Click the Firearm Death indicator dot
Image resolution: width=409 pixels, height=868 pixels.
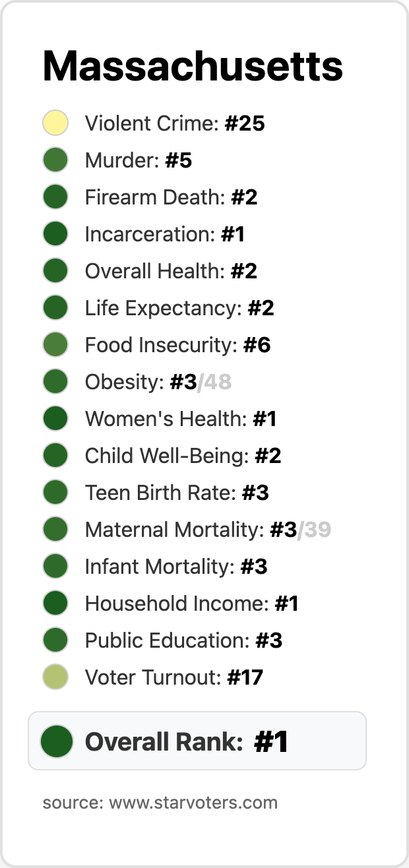click(x=55, y=197)
